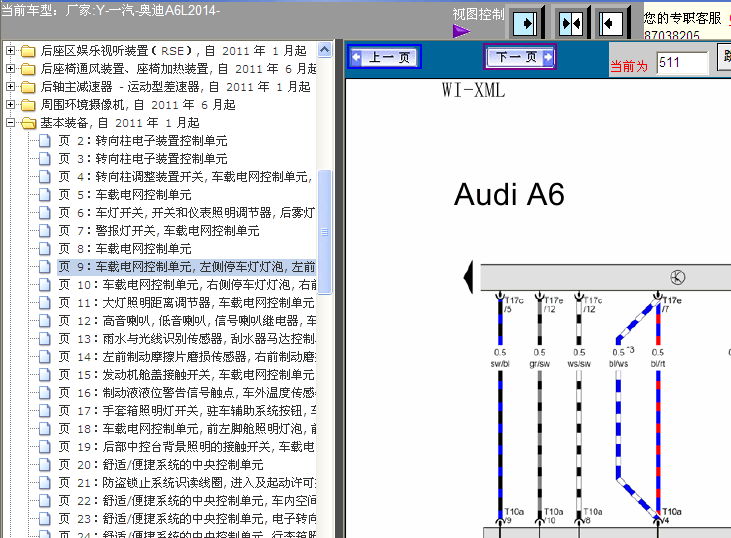
Task: Open 页 8: 车载电网控制单元
Action: pyautogui.click(x=125, y=249)
